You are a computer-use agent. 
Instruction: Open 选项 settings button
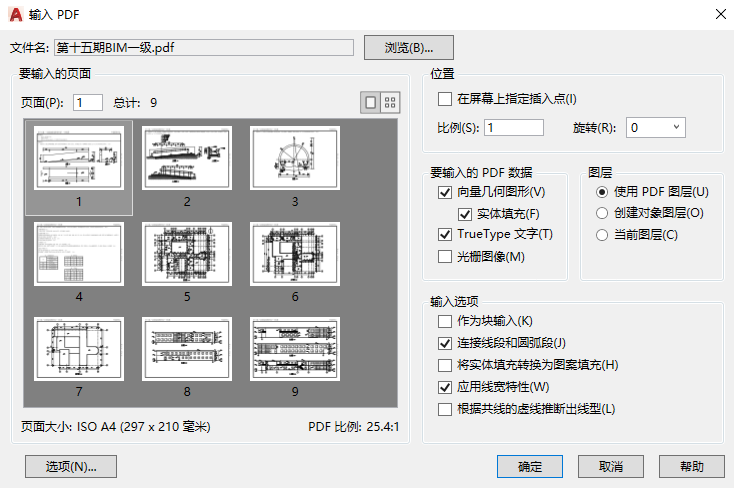[x=70, y=466]
